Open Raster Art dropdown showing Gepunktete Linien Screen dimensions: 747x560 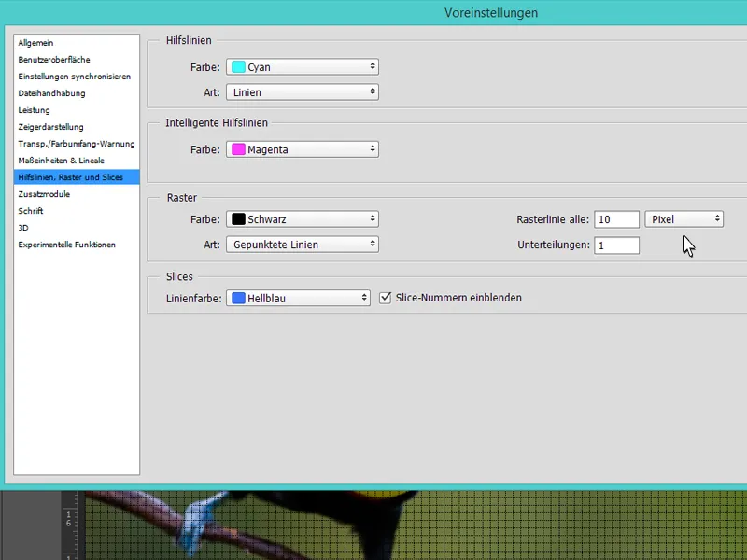click(x=303, y=245)
